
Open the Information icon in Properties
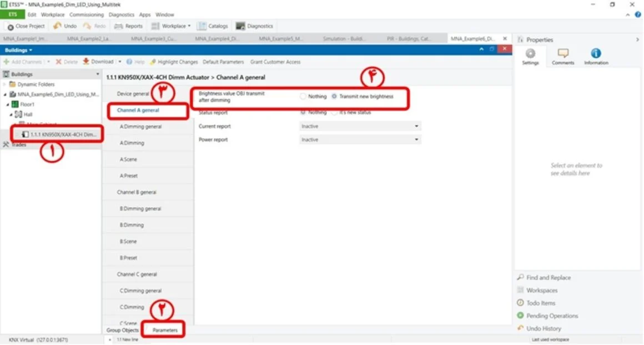596,53
